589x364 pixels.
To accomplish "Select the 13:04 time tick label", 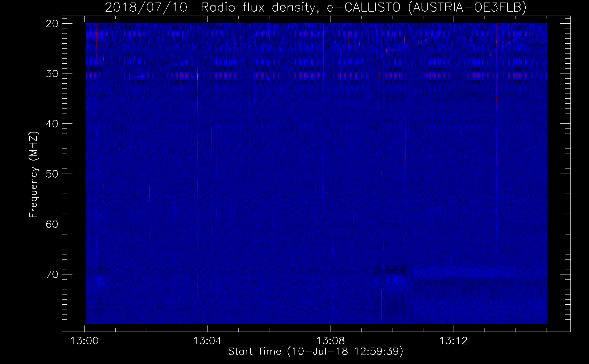I will coord(207,341).
